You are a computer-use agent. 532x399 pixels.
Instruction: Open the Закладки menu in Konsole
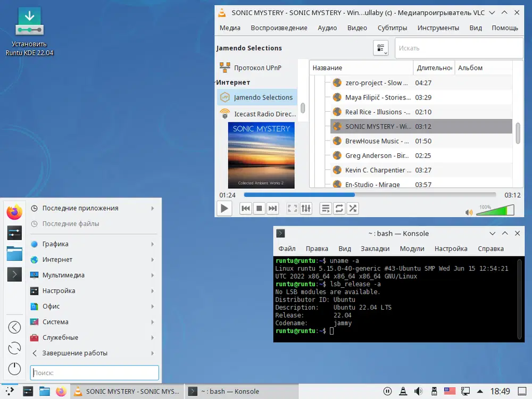375,248
